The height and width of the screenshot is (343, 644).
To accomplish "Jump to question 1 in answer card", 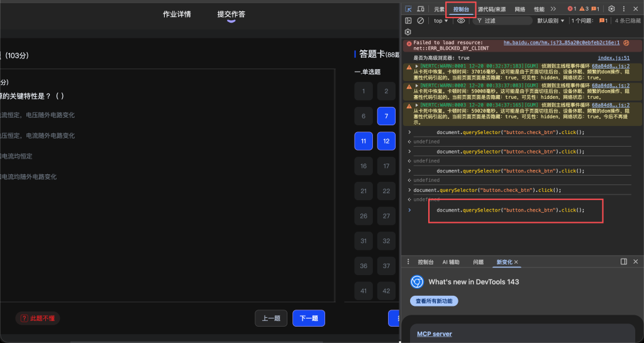I will coord(364,91).
